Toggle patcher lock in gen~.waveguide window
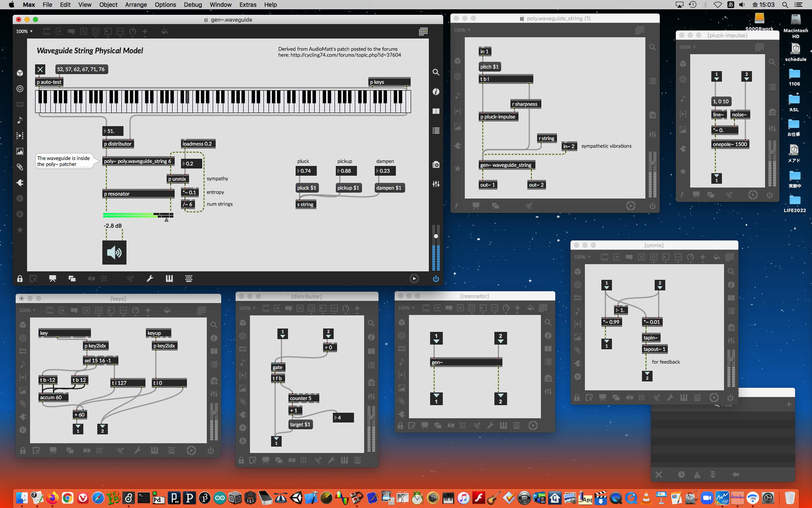Viewport: 812px width, 508px height. click(x=20, y=279)
